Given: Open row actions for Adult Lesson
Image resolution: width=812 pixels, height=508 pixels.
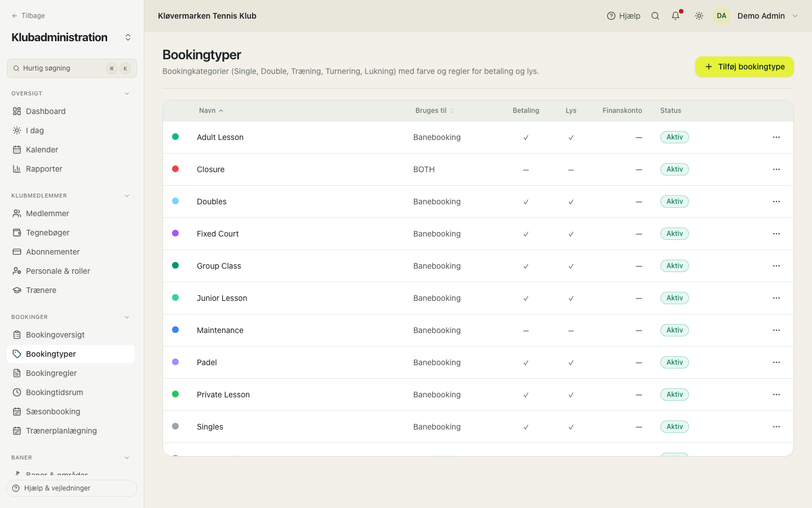Looking at the screenshot, I should coord(776,137).
